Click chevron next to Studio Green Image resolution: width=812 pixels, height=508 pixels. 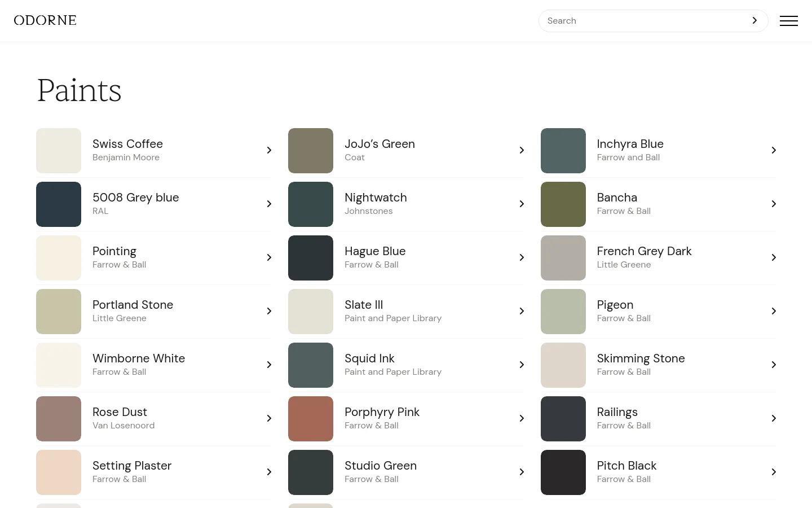(x=522, y=472)
